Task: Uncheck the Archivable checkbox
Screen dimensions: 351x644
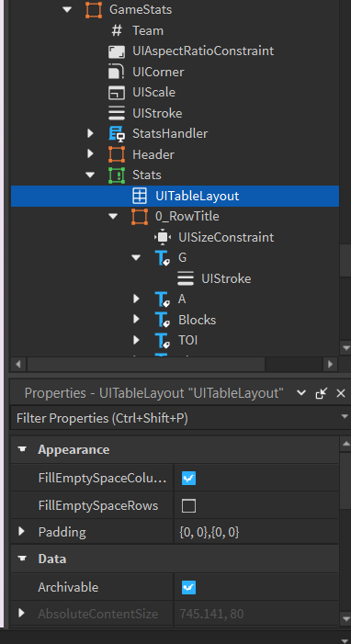Action: [188, 587]
